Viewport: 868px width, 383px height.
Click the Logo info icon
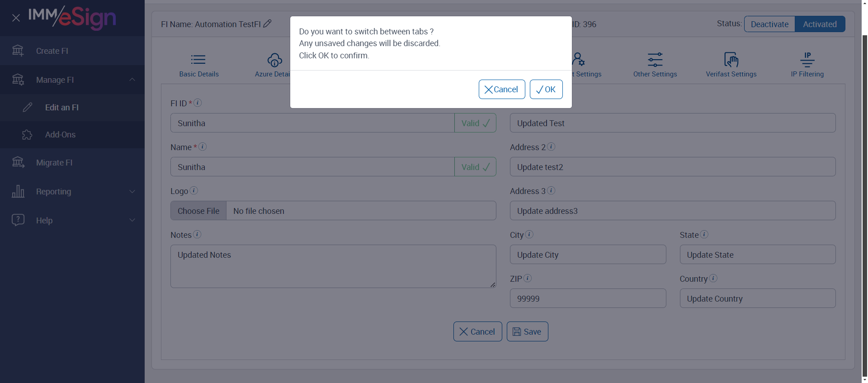(x=193, y=190)
